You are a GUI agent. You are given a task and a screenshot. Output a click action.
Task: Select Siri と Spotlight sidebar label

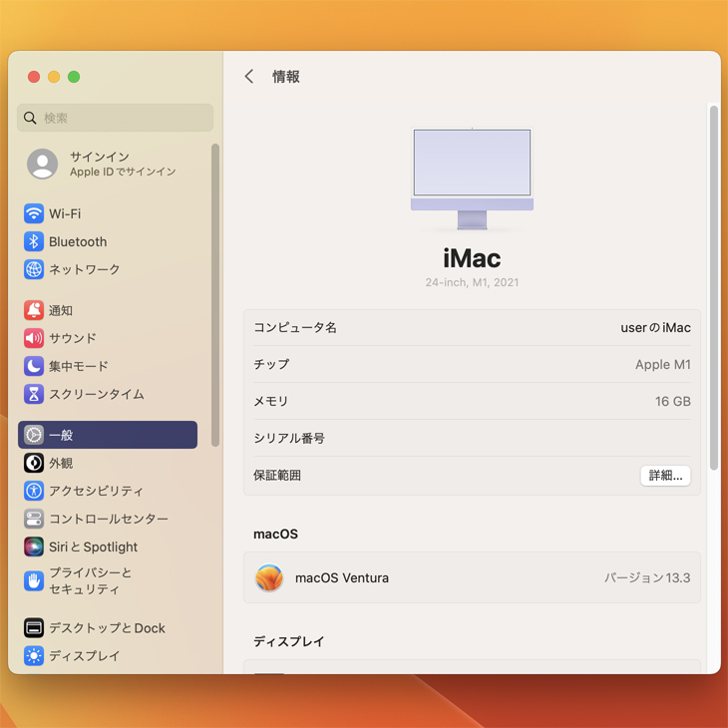94,546
